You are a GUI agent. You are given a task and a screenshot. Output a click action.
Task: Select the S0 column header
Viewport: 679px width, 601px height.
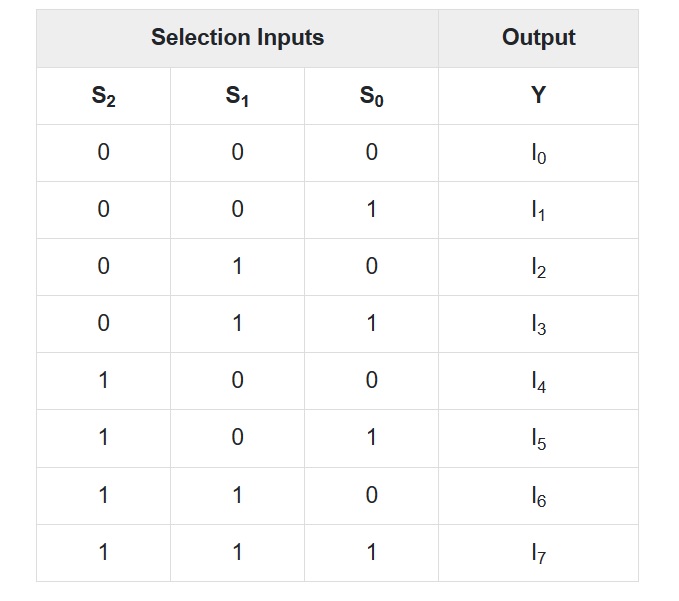(371, 96)
